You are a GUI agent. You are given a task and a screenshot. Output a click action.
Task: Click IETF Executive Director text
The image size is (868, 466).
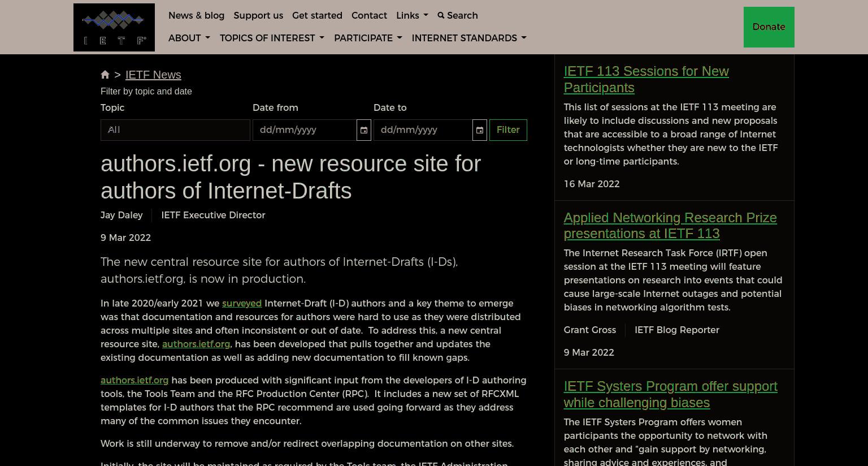(x=213, y=215)
